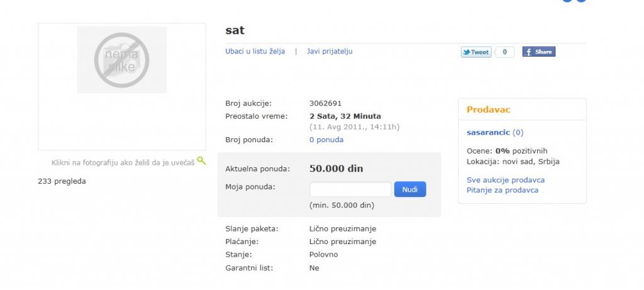The image size is (644, 290).
Task: Click the auction number 3062691
Action: tap(326, 103)
